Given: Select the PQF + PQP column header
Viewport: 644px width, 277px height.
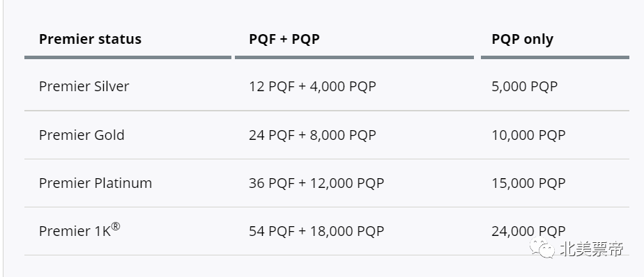Looking at the screenshot, I should click(284, 40).
